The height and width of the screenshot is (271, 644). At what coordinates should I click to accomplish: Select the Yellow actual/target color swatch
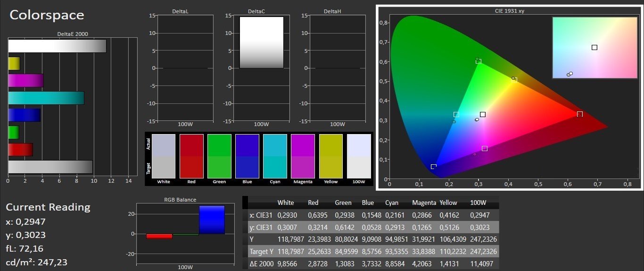tap(331, 156)
